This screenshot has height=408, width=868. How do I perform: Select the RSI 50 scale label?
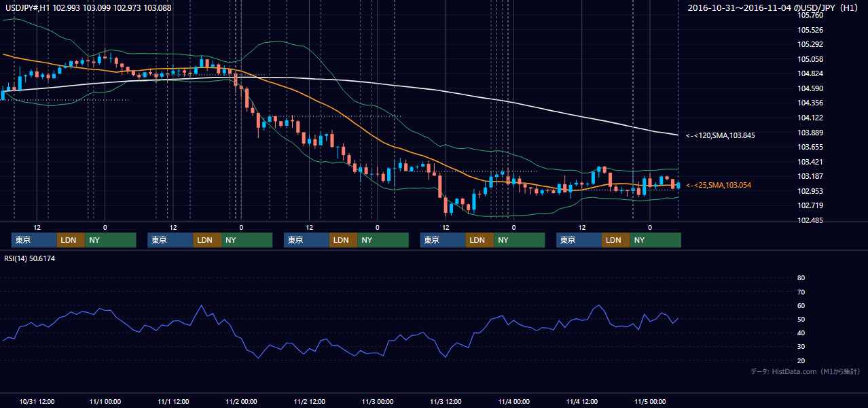(801, 319)
